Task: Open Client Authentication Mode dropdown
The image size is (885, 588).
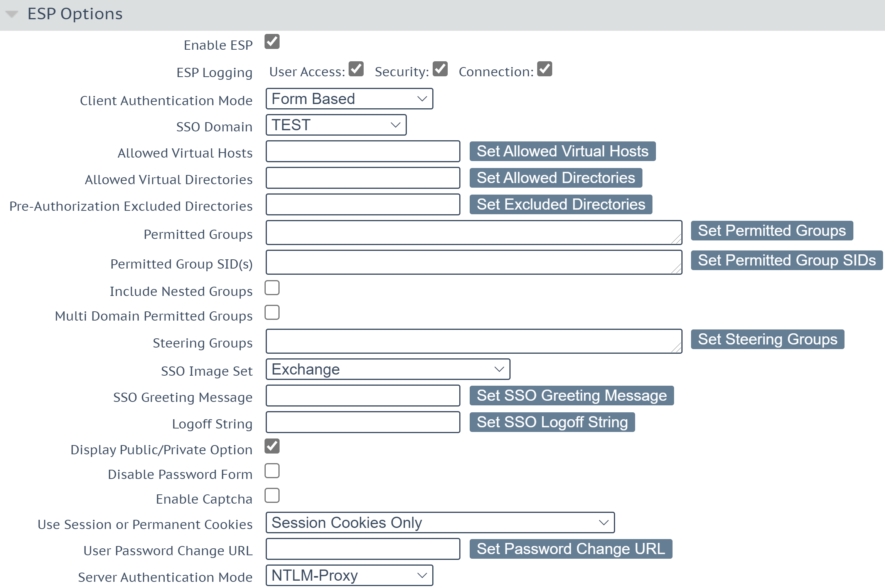Action: 349,99
